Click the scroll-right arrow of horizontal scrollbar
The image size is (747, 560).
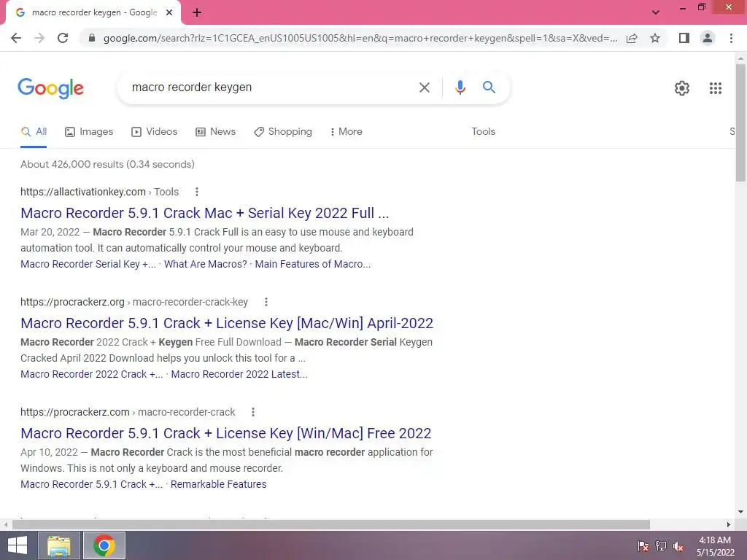click(x=729, y=524)
